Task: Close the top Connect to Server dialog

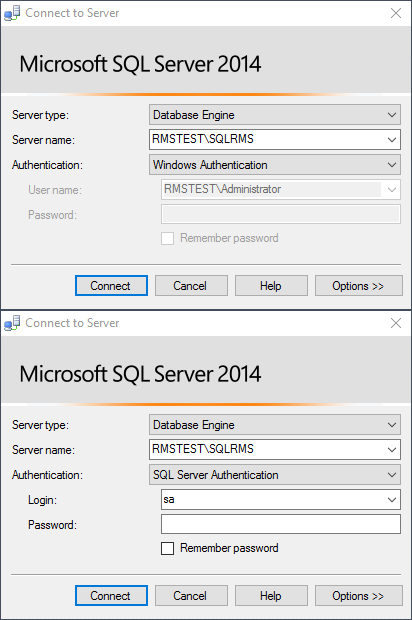Action: pyautogui.click(x=396, y=13)
